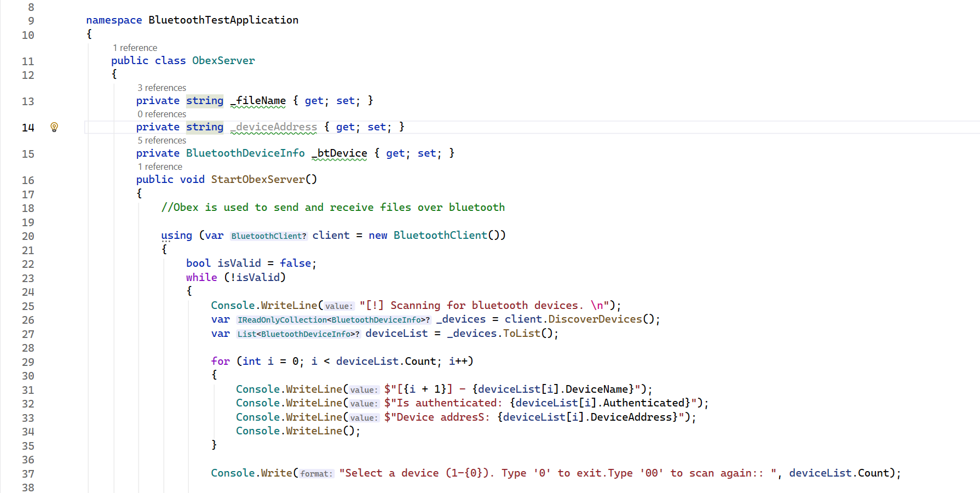Open the "0 references" CodeLens link

(162, 114)
